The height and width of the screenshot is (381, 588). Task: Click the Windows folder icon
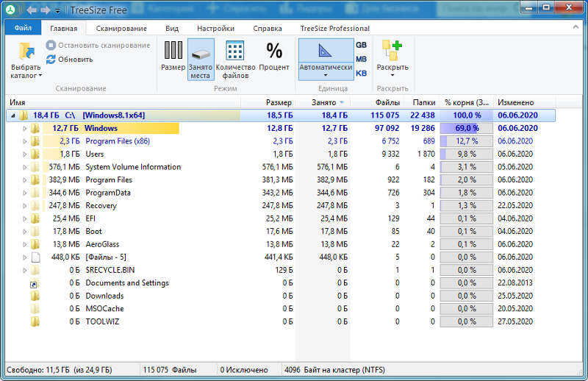point(35,129)
